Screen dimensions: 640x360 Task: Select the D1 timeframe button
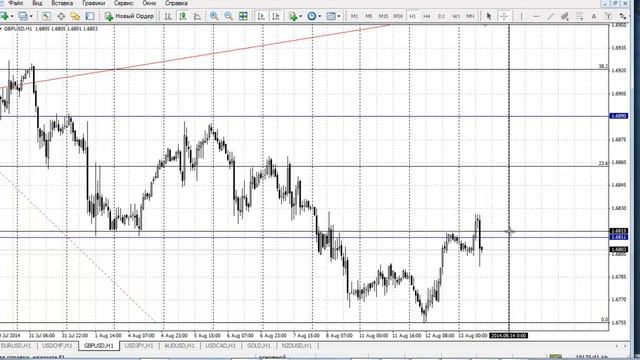click(441, 16)
